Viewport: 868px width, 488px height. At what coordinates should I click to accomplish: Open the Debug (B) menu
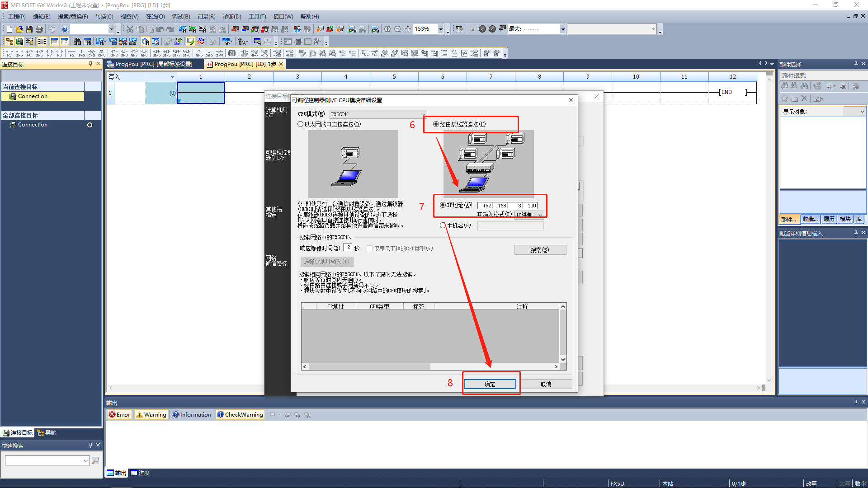tap(181, 17)
